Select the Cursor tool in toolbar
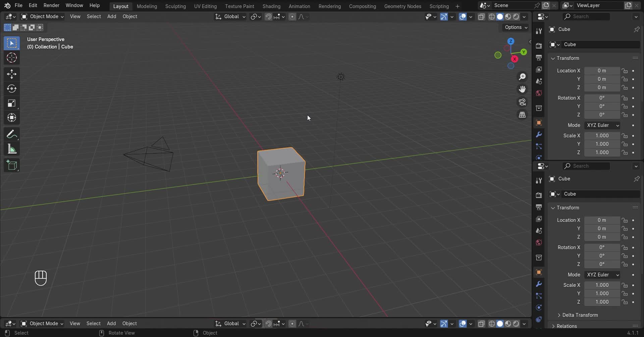Viewport: 644px width, 337px height. 12,58
